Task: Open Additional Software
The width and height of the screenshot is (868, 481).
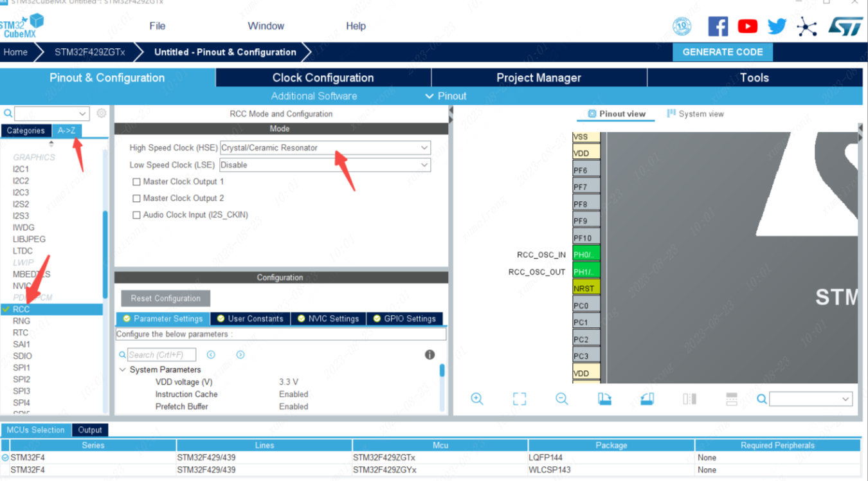Action: click(314, 96)
